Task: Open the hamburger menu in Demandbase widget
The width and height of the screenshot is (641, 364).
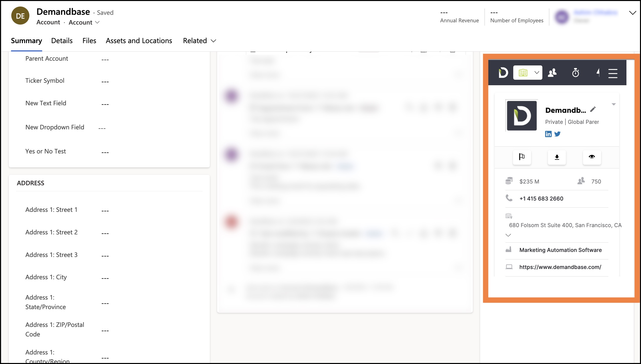Action: (613, 73)
